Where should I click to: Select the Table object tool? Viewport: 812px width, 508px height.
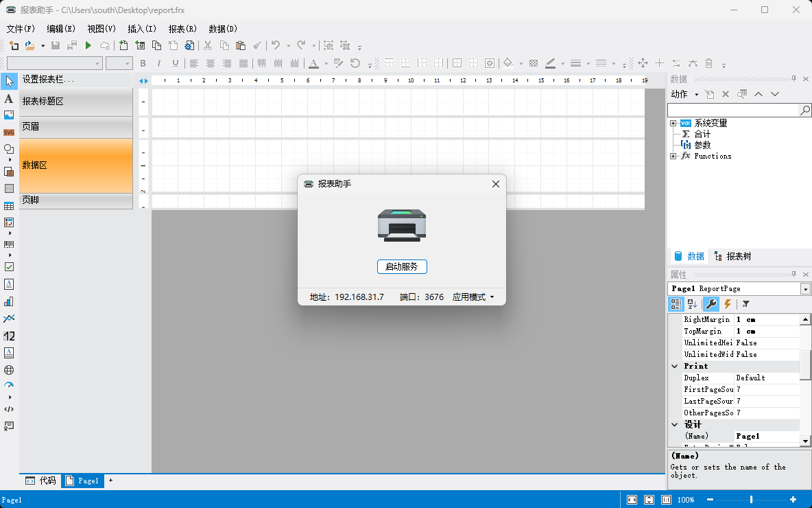point(9,206)
